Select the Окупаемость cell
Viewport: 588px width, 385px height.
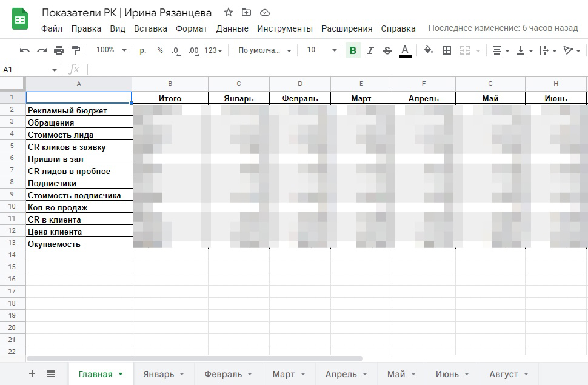(x=79, y=244)
